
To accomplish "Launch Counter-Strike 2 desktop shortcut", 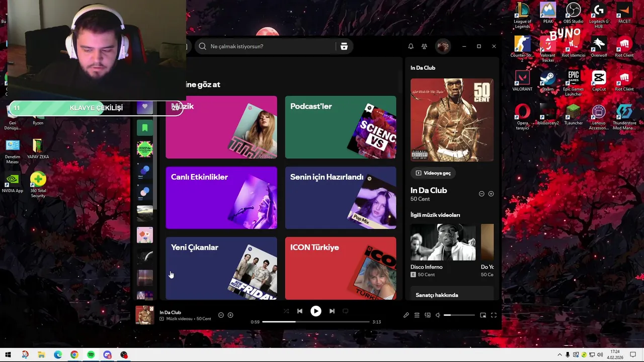I will pos(522,49).
